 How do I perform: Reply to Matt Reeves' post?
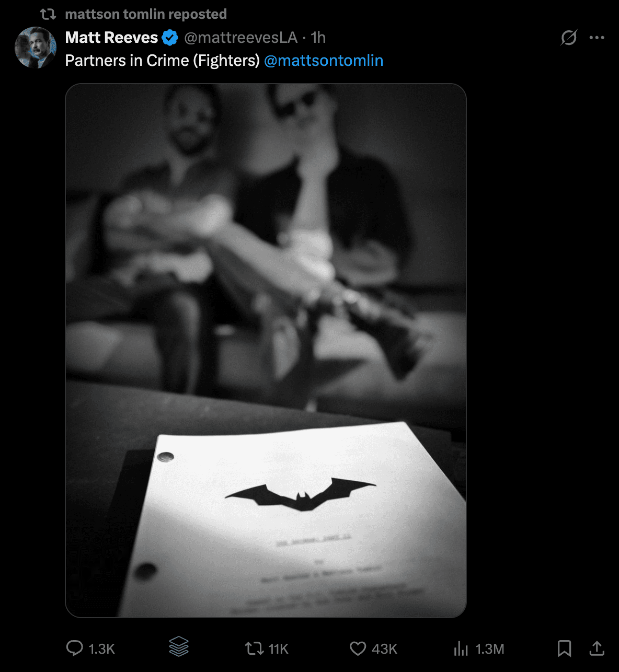pos(75,648)
